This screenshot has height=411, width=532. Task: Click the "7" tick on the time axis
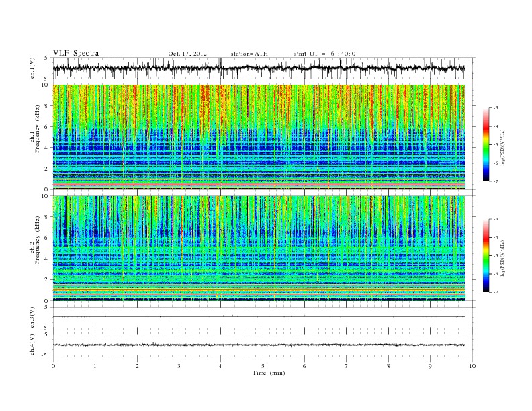point(347,366)
